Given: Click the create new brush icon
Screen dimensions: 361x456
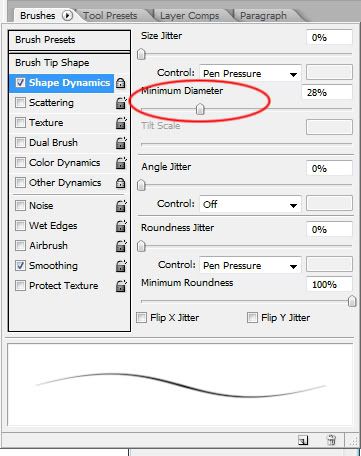Looking at the screenshot, I should 303,440.
